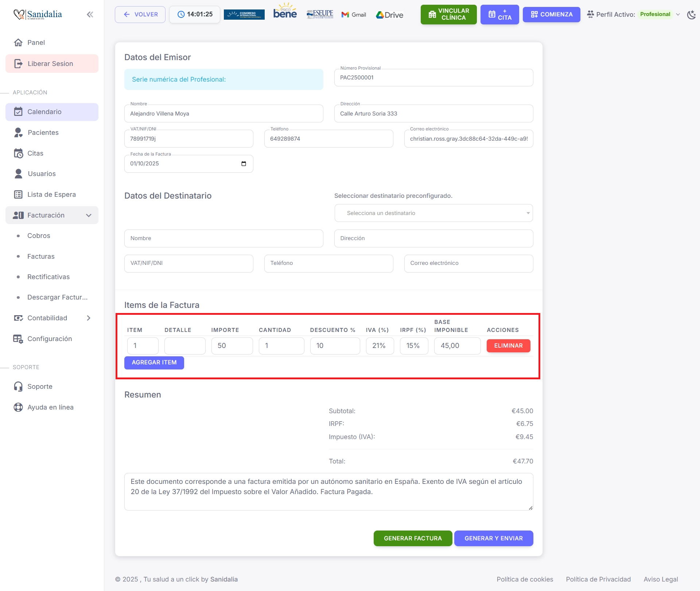The image size is (700, 591).
Task: Open Gmail shortcut icon
Action: 354,15
